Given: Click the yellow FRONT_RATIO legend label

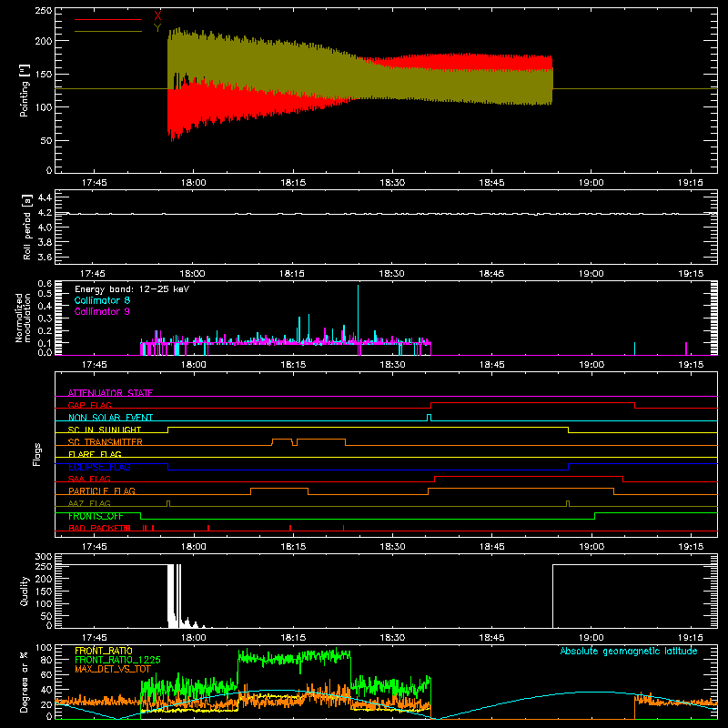Looking at the screenshot, I should pyautogui.click(x=104, y=651).
